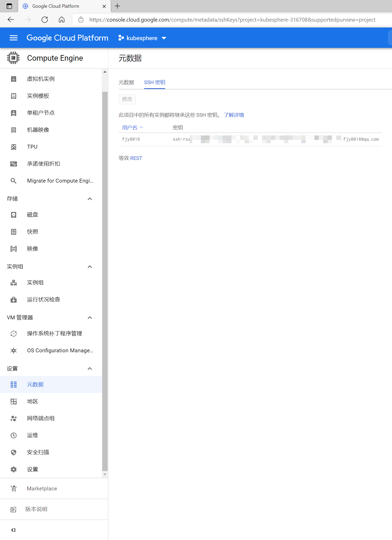Viewport: 392px width, 540px height.
Task: Click the 修改 button
Action: 127,99
